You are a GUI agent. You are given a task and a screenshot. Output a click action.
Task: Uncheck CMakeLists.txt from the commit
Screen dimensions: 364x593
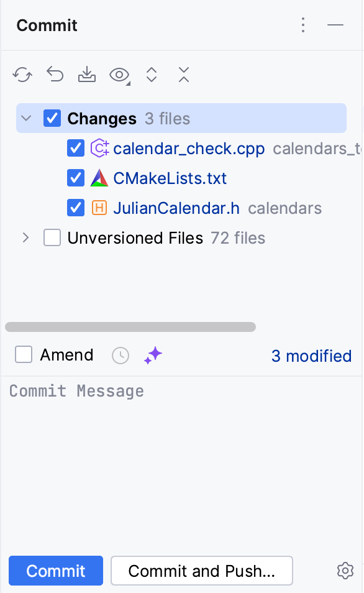click(x=75, y=178)
